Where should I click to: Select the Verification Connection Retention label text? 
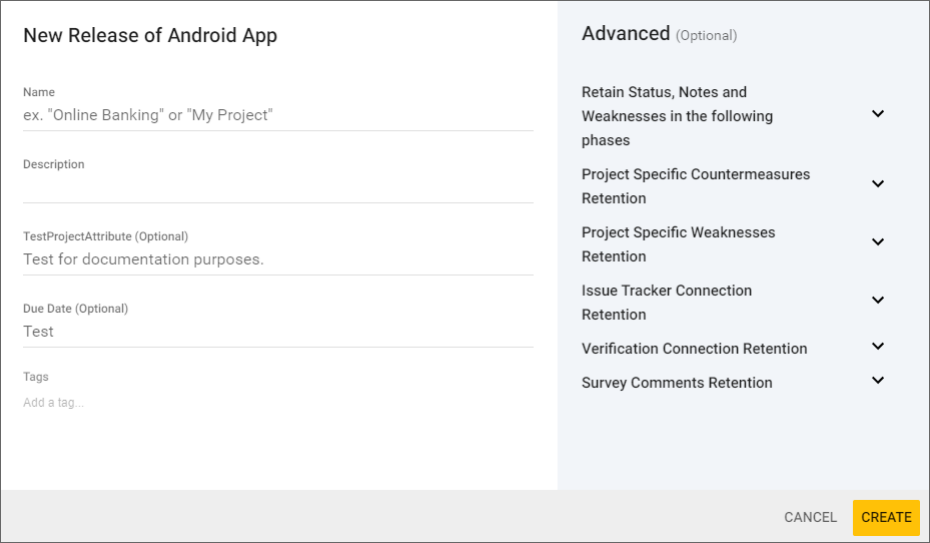pos(694,349)
